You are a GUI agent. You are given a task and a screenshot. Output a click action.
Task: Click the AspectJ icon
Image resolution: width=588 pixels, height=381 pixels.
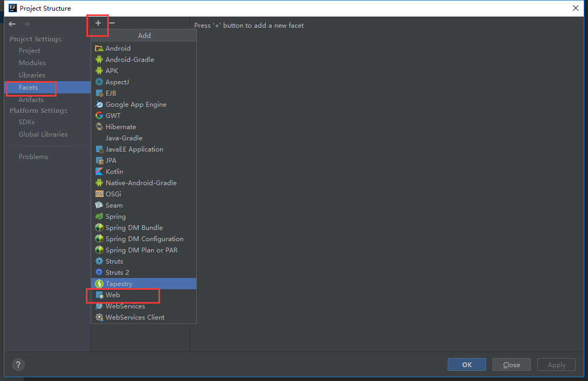point(99,82)
